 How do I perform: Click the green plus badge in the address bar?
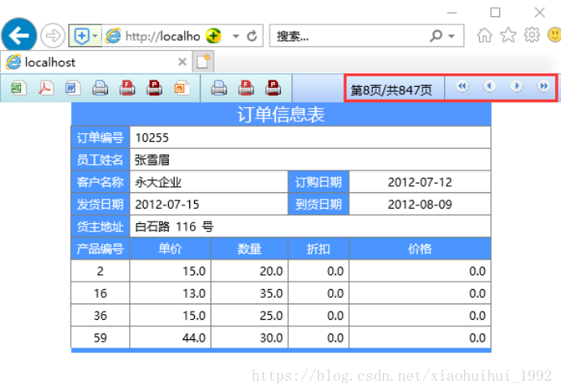coord(214,36)
